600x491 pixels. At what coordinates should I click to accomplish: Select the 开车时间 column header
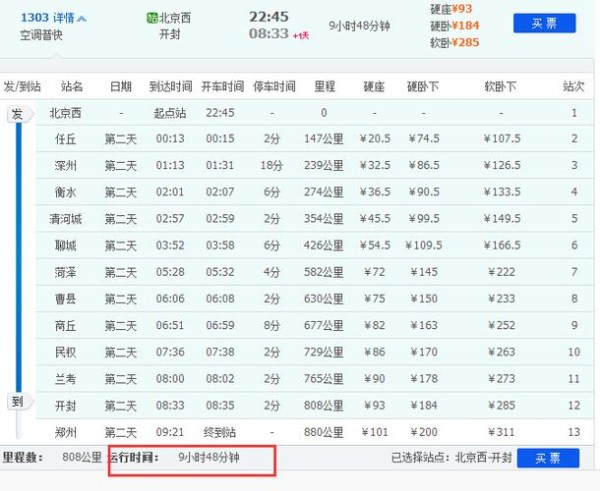222,86
